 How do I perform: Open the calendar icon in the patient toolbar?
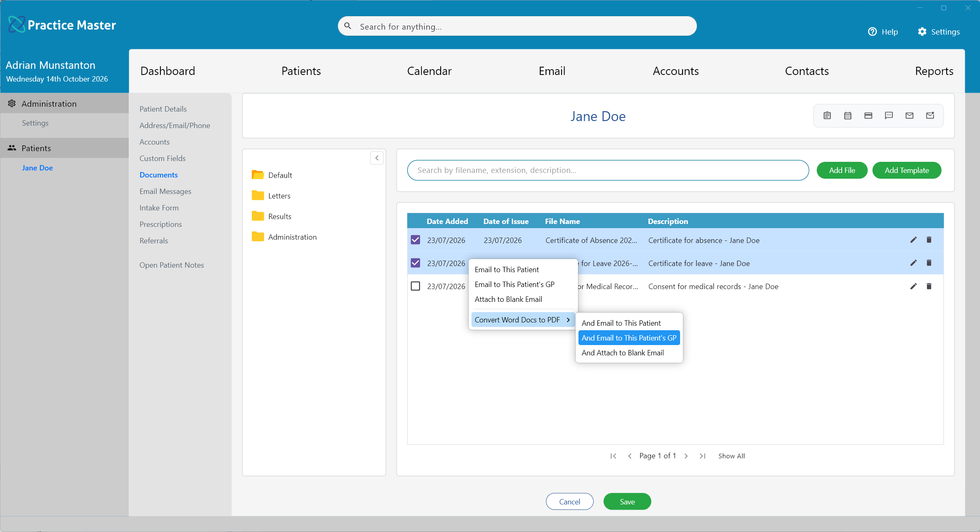[x=848, y=116]
